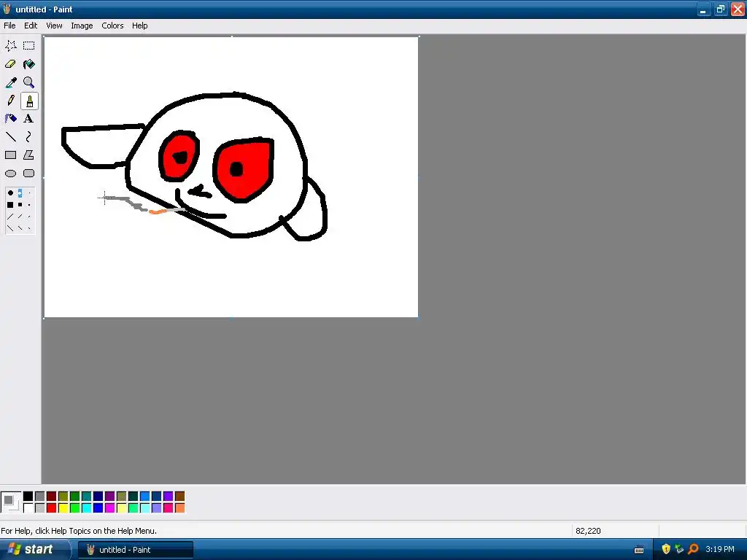Viewport: 747px width, 560px height.
Task: Select the brown palette color
Action: pyautogui.click(x=180, y=497)
